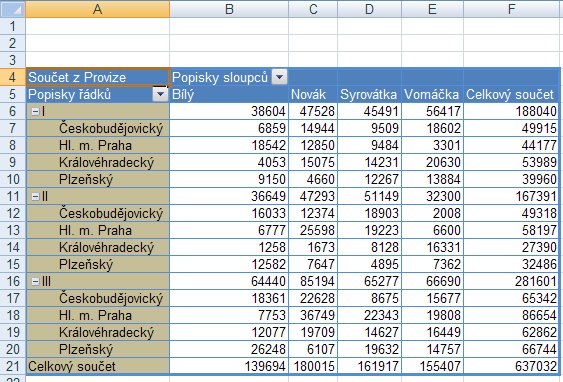
Task: Select Hl. m. Praha in row 18
Action: 98,315
